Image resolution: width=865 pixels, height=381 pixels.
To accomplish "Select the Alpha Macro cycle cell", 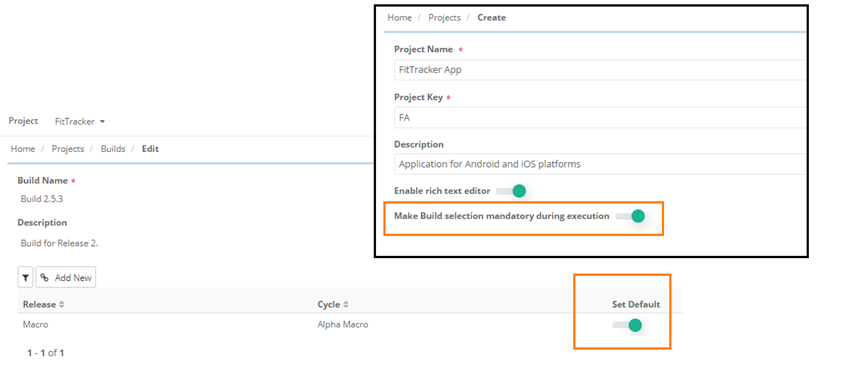I will (343, 325).
